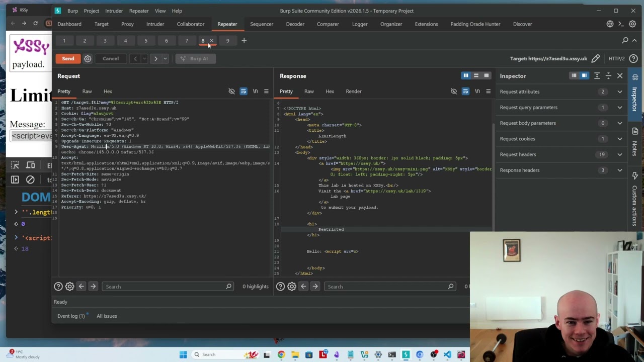The width and height of the screenshot is (644, 362).
Task: Expand all Inspector sections
Action: (x=597, y=76)
